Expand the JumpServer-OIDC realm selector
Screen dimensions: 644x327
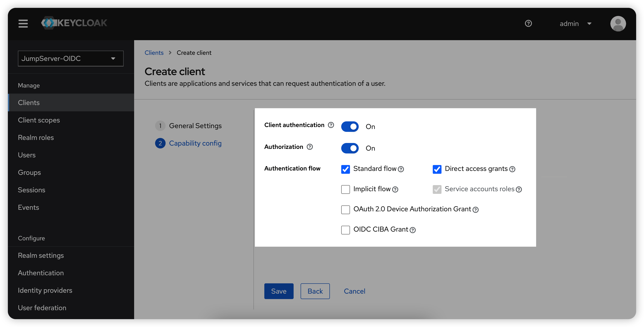(71, 59)
